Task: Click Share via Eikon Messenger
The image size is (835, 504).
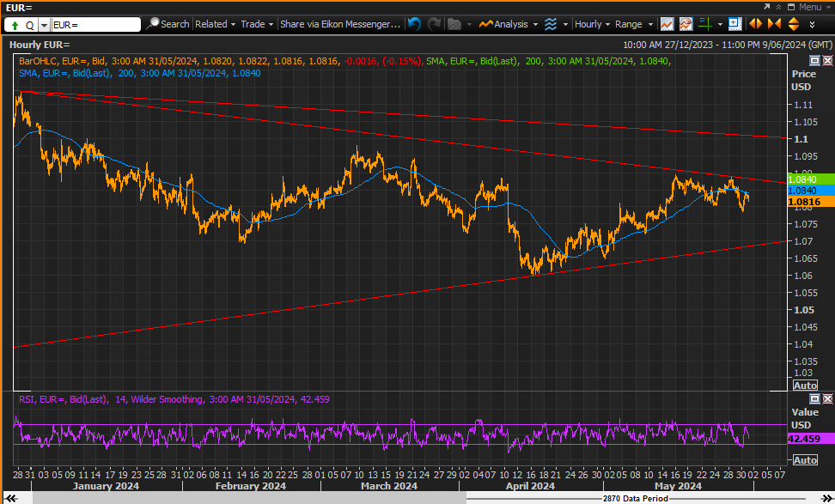Action: tap(339, 24)
